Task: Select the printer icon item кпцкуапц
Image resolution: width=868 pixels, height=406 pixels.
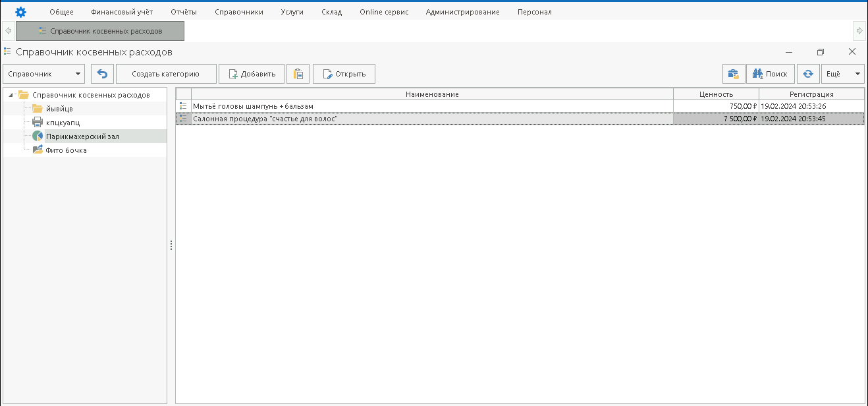Action: pos(63,123)
